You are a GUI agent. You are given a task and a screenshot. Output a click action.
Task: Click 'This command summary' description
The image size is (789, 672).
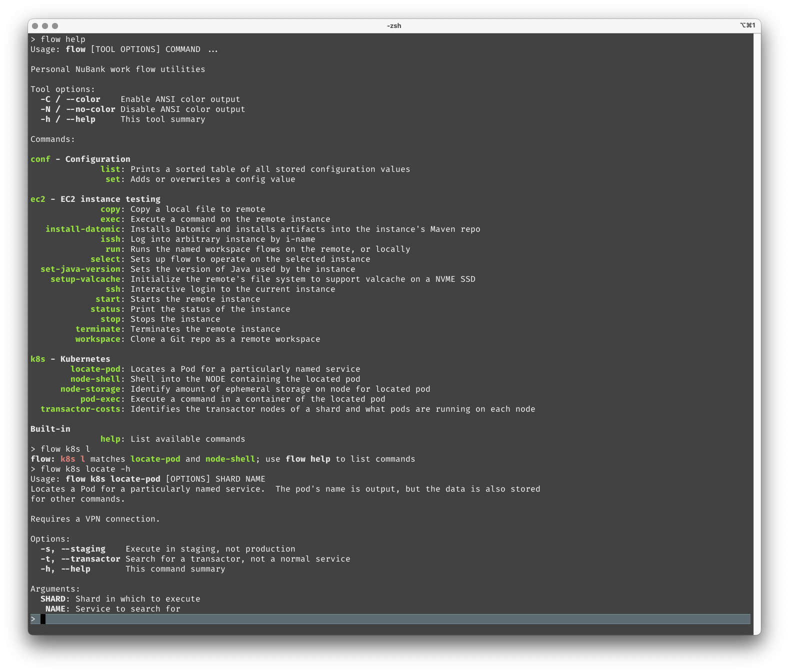pos(175,569)
